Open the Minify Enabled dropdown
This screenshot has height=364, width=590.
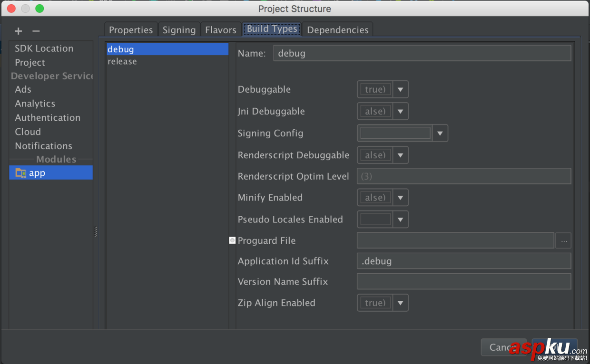pyautogui.click(x=400, y=197)
